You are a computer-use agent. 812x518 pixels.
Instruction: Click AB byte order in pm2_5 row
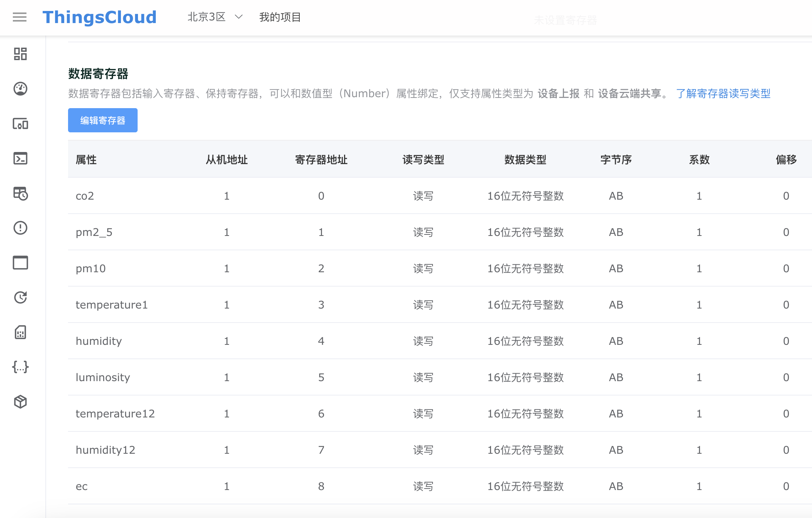616,232
